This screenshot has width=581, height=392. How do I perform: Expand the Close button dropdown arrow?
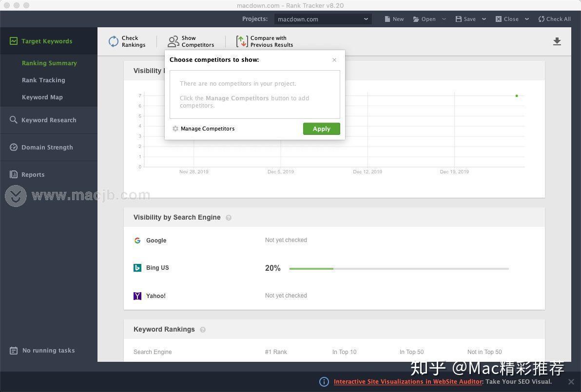(527, 19)
